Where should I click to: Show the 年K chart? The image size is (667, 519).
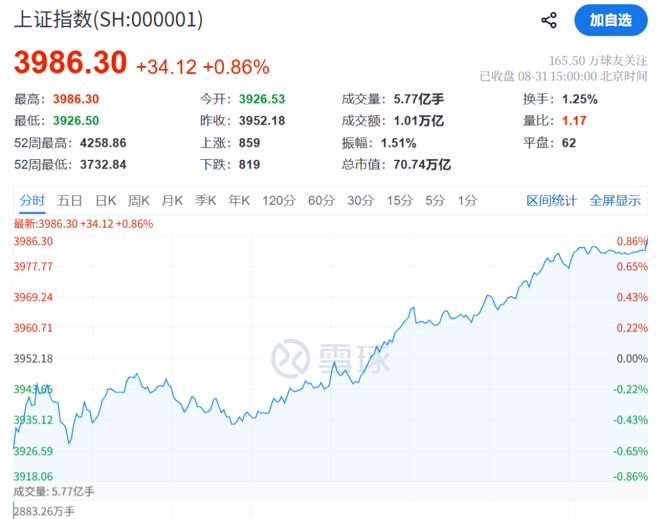pyautogui.click(x=239, y=200)
